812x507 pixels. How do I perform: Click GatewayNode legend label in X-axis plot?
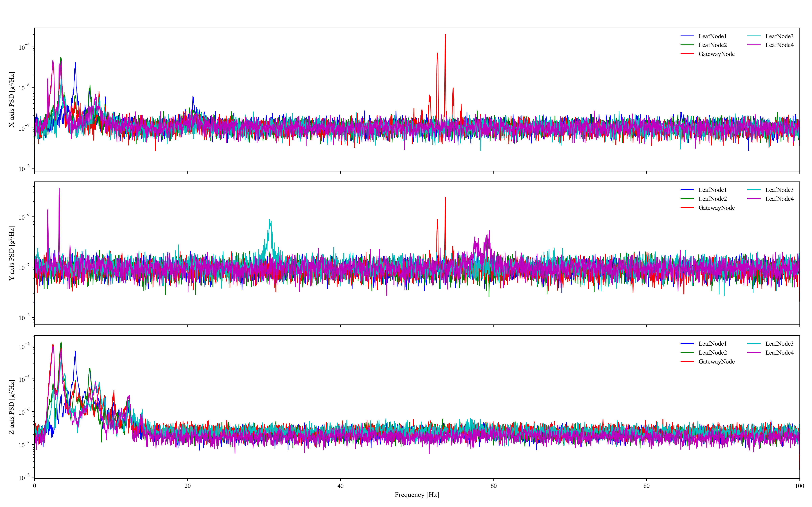tap(716, 54)
